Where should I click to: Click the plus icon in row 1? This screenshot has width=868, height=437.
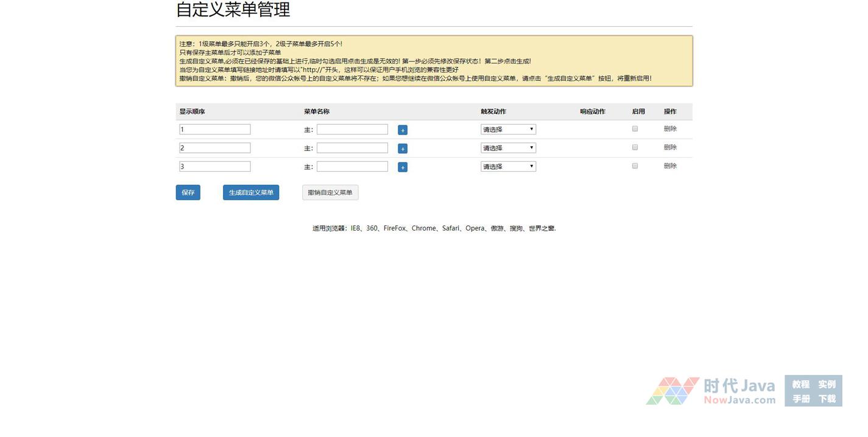pos(402,130)
